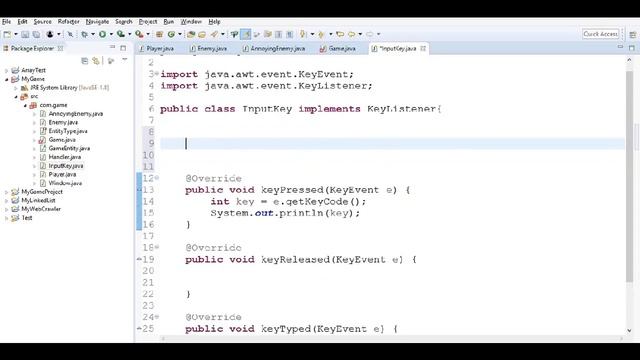Image resolution: width=640 pixels, height=360 pixels.
Task: Toggle the Breadcrumb toolbar button
Action: click(234, 34)
